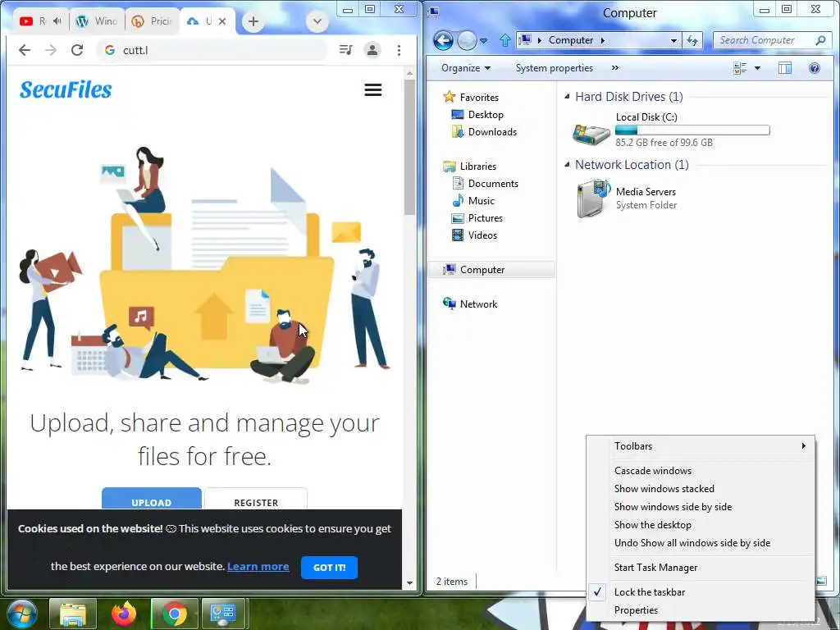
Task: Open the address bar history dropdown in Explorer
Action: (673, 41)
